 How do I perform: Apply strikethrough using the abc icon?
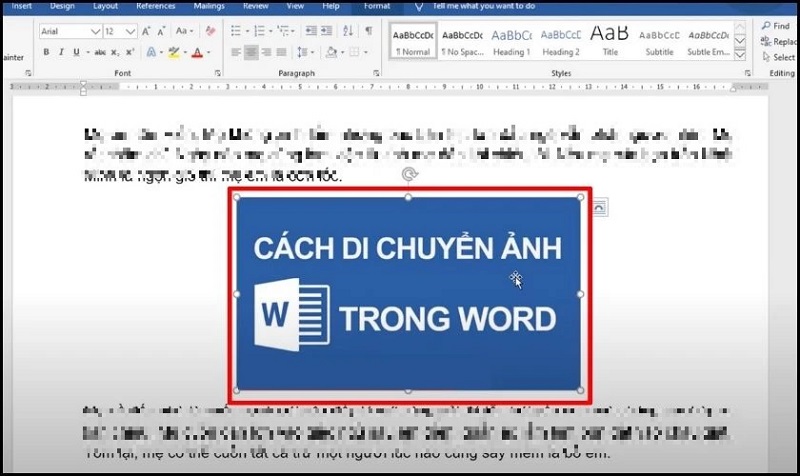click(101, 52)
